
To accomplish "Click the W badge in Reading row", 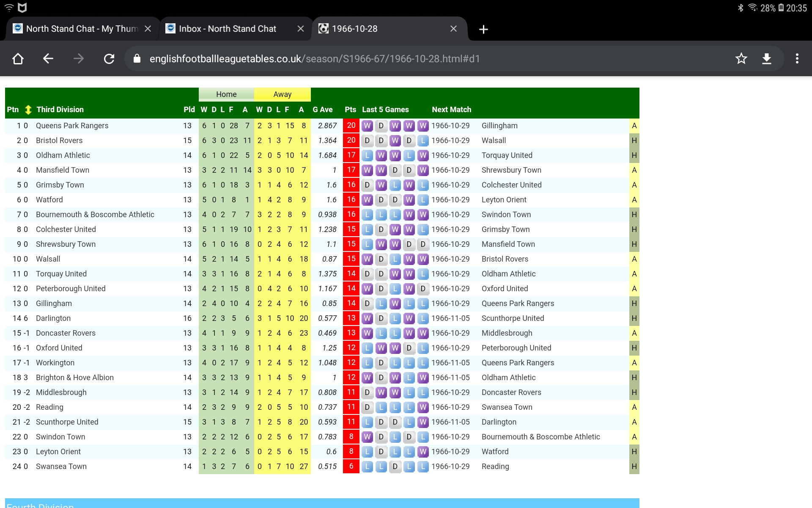I will 423,407.
